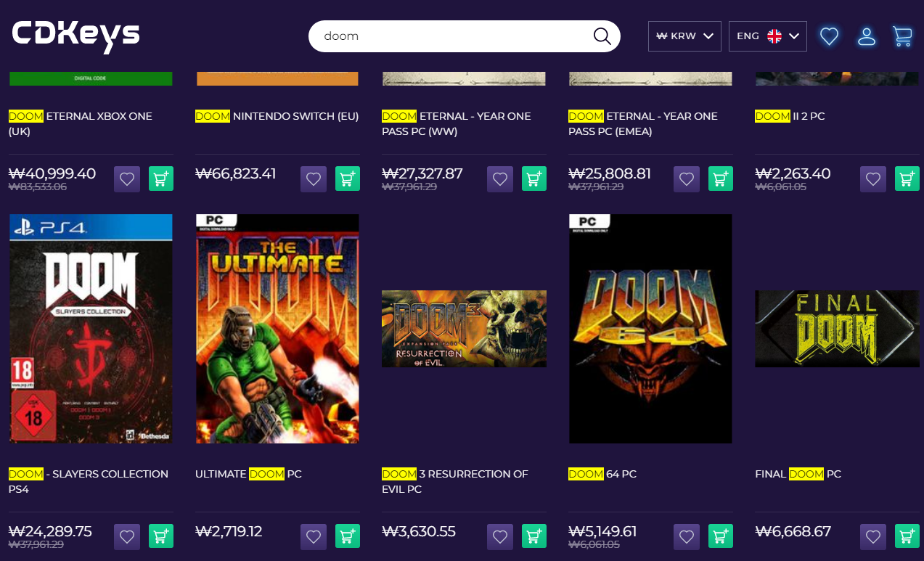Open Doom 64 PC title link
The width and height of the screenshot is (924, 561).
tap(602, 474)
